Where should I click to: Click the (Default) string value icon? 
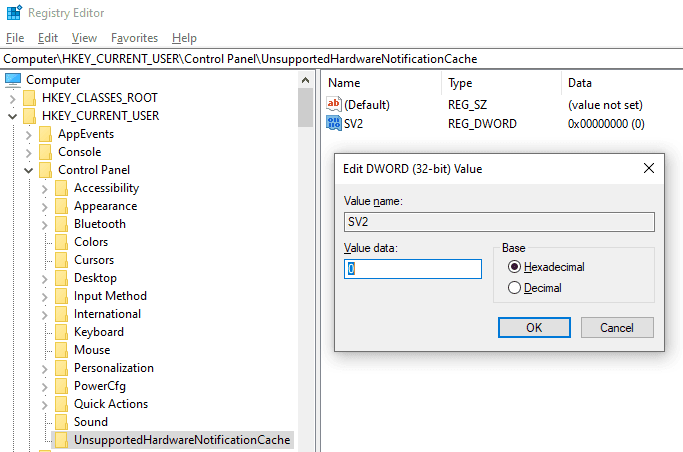click(x=334, y=105)
